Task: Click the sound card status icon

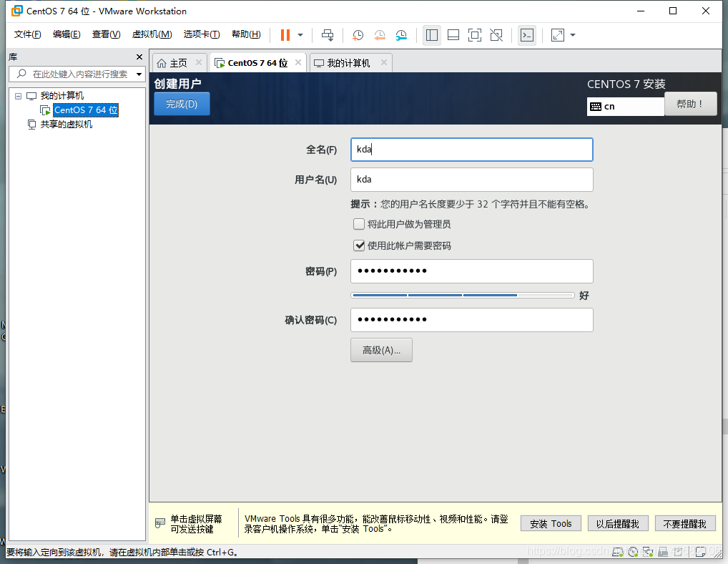Action: point(679,552)
